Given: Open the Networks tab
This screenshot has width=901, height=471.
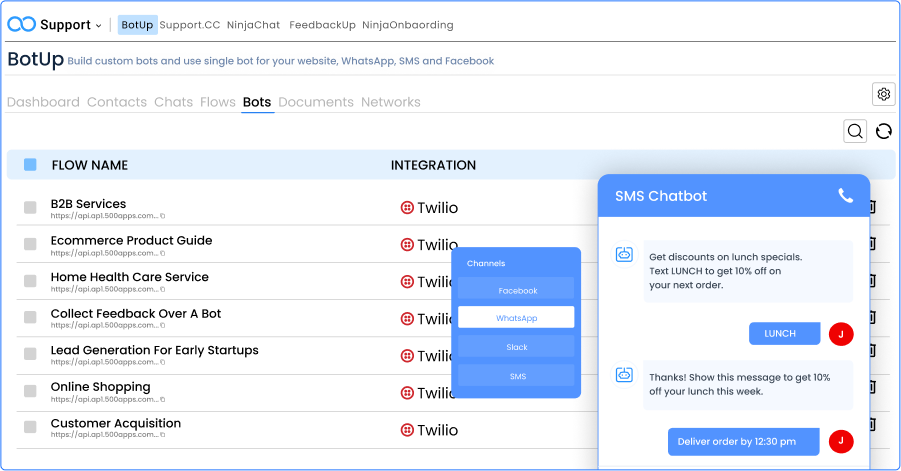Looking at the screenshot, I should (391, 102).
